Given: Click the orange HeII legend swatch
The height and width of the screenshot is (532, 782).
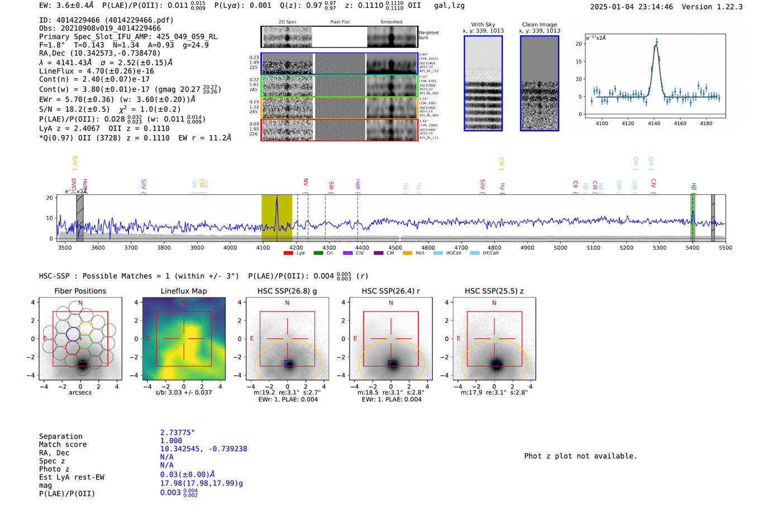Looking at the screenshot, I should [x=407, y=253].
